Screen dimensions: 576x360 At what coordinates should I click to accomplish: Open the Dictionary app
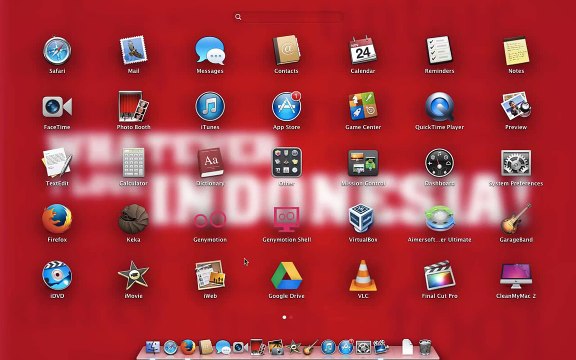click(x=210, y=163)
